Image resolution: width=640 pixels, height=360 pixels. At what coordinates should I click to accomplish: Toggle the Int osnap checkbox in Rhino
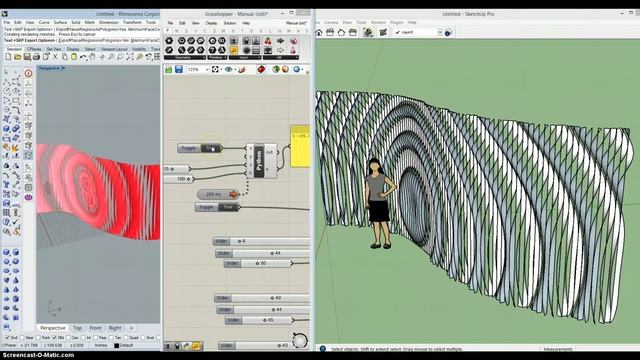click(82, 338)
